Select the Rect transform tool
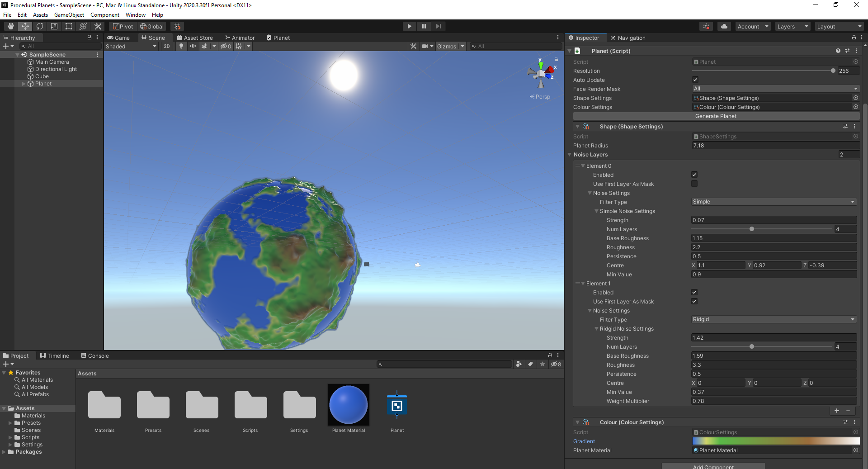Image resolution: width=868 pixels, height=469 pixels. pyautogui.click(x=68, y=26)
